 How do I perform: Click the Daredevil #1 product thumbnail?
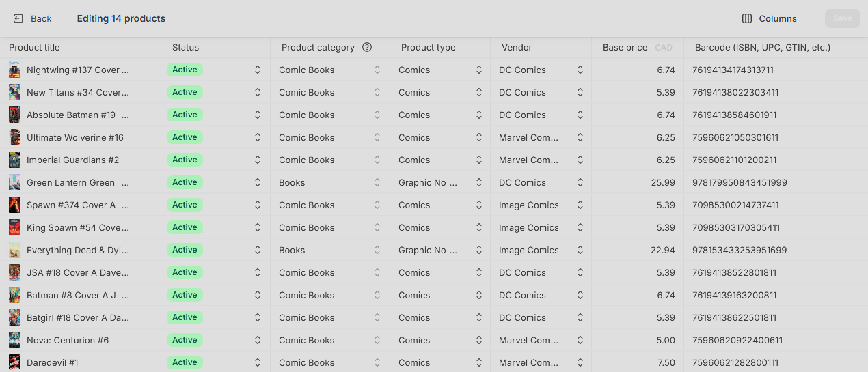coord(14,362)
